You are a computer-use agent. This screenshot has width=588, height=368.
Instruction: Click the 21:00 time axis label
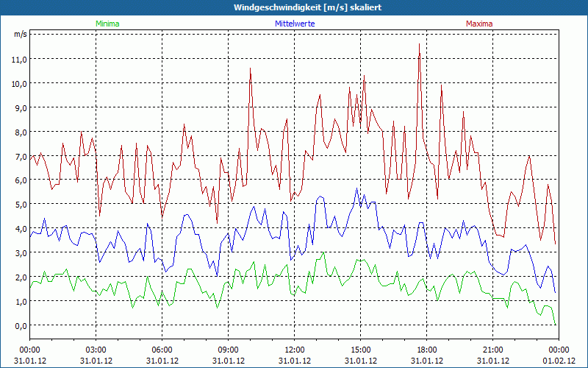492,350
